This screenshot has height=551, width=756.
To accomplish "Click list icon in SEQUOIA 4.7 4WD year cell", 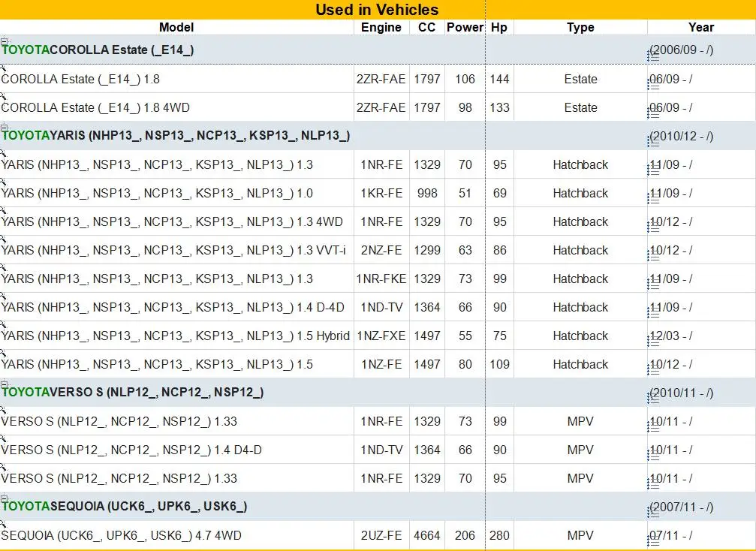I will tap(653, 542).
